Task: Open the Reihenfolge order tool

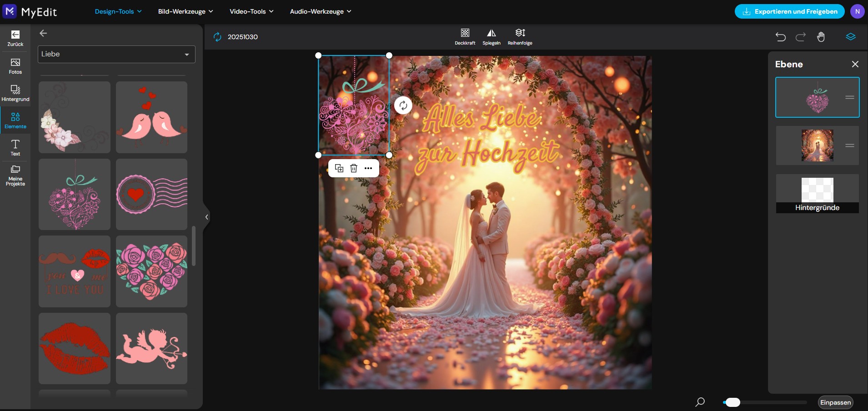Action: [520, 36]
